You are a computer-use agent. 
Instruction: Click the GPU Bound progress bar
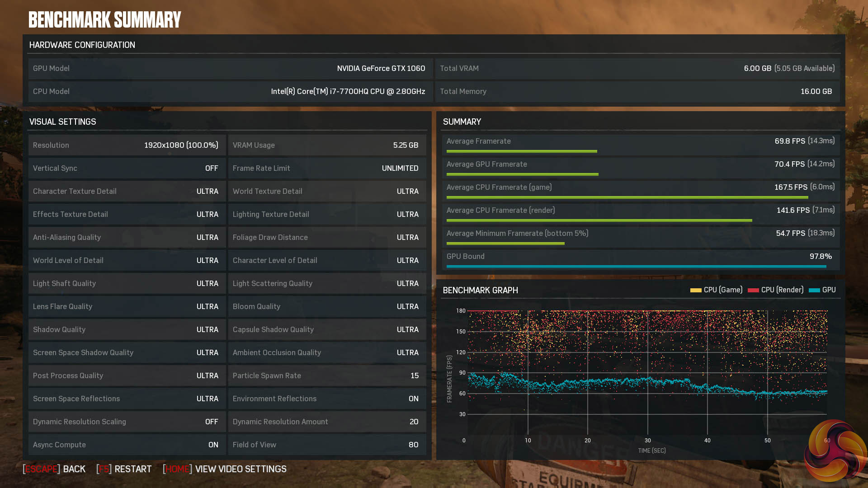[636, 267]
